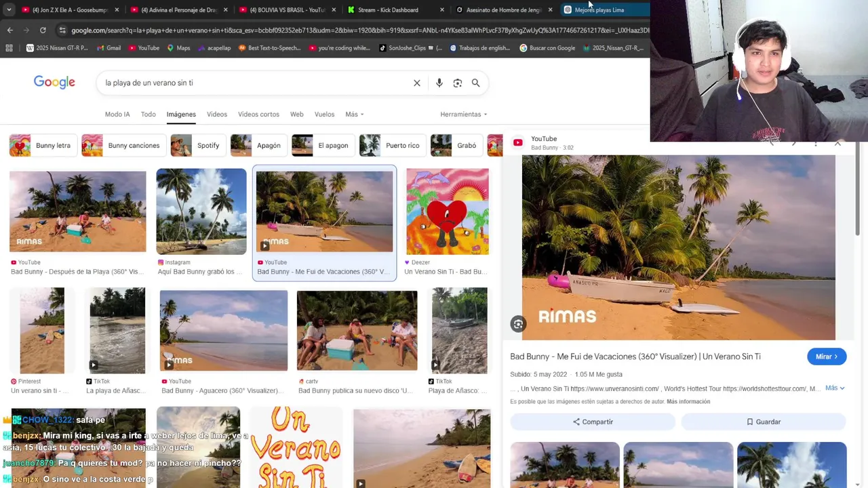Reload the current page
This screenshot has width=868, height=488.
click(43, 30)
